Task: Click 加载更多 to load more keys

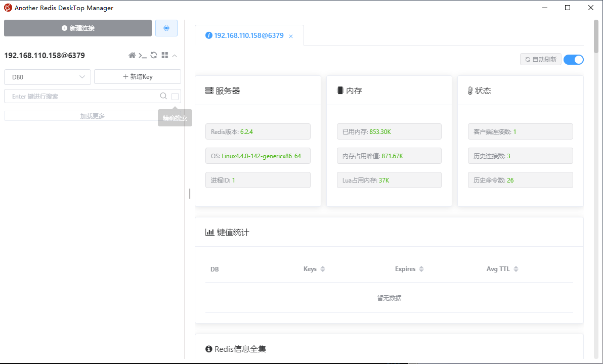Action: pos(93,115)
